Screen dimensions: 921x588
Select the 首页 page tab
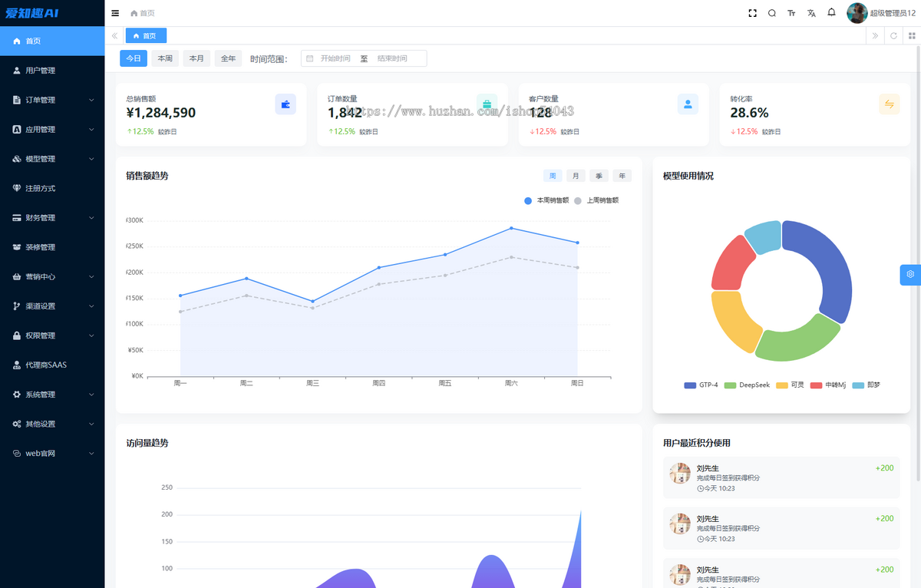(146, 36)
